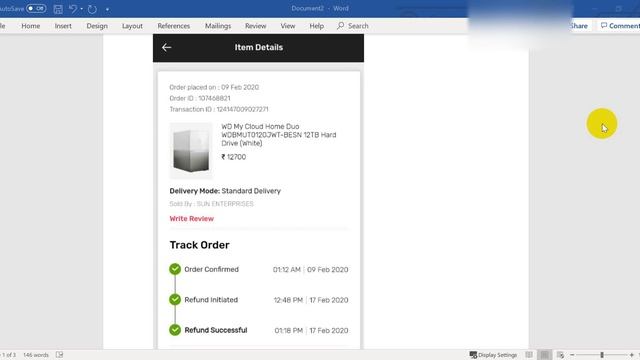Click the zoom slider handle
Image resolution: width=640 pixels, height=360 pixels.
coord(602,355)
